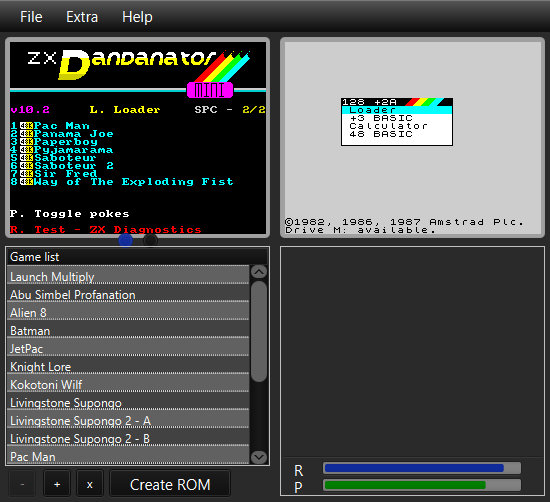The width and height of the screenshot is (550, 502).
Task: Click 'L. Loader' text in preview
Action: 125,109
